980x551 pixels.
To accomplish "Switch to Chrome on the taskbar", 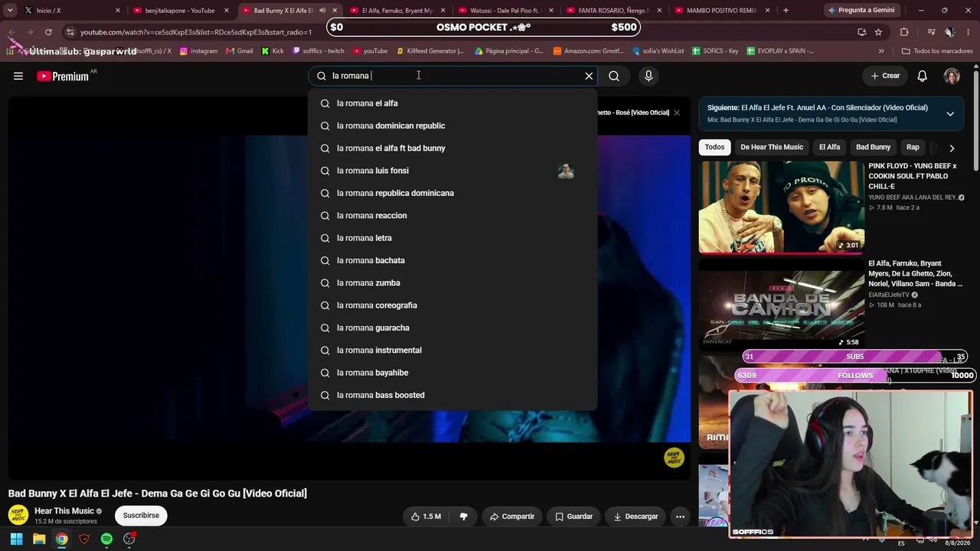I will point(61,539).
